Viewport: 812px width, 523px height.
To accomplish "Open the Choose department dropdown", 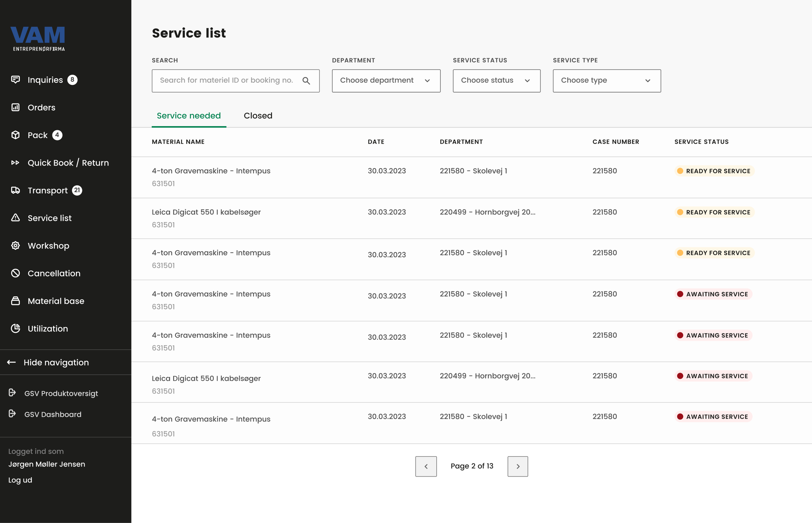I will 386,81.
